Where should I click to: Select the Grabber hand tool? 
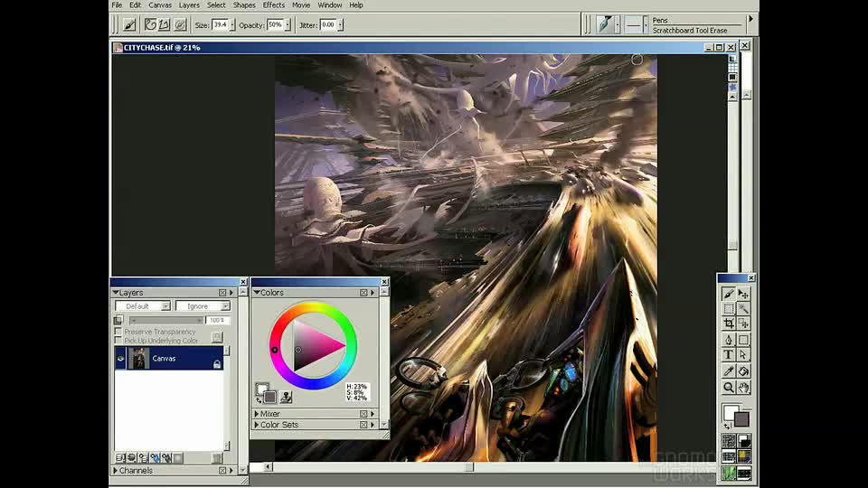743,388
